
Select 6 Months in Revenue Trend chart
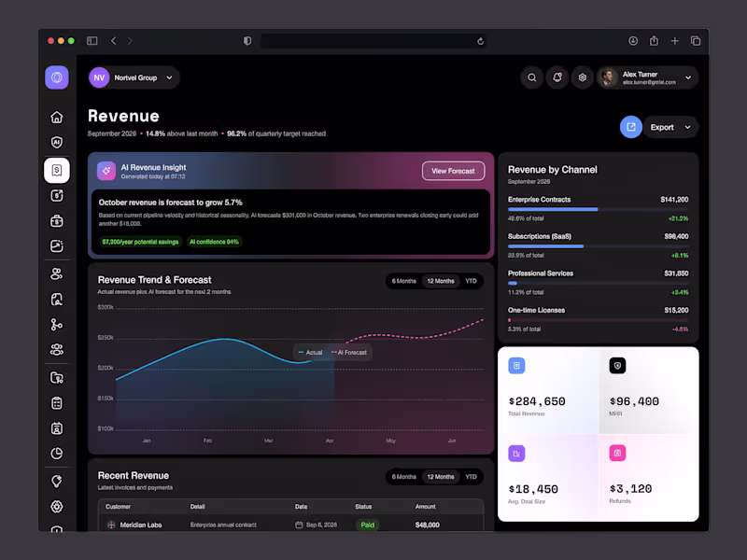click(x=404, y=281)
